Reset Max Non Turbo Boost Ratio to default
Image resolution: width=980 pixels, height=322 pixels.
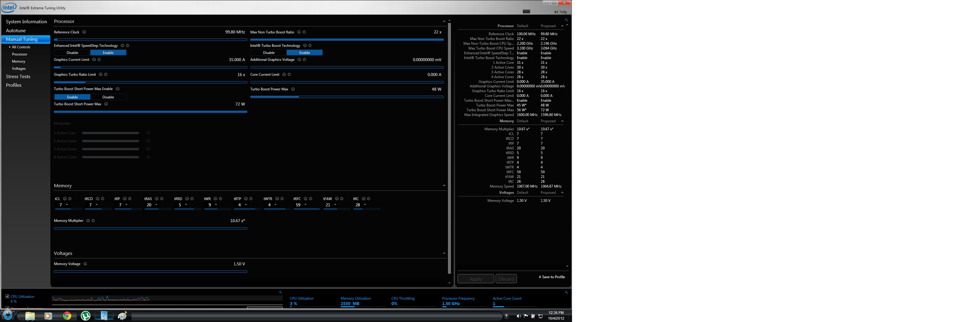(x=304, y=32)
